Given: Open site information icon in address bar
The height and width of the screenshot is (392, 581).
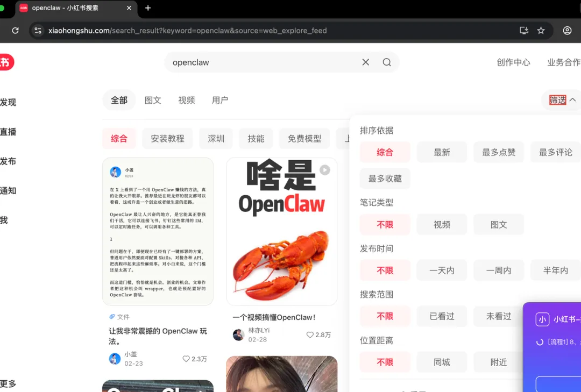Looking at the screenshot, I should pyautogui.click(x=38, y=31).
